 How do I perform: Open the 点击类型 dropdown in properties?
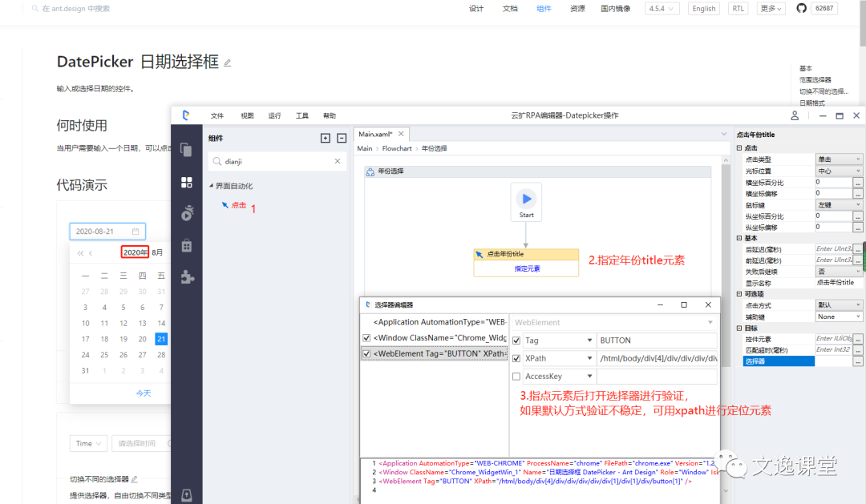(839, 159)
